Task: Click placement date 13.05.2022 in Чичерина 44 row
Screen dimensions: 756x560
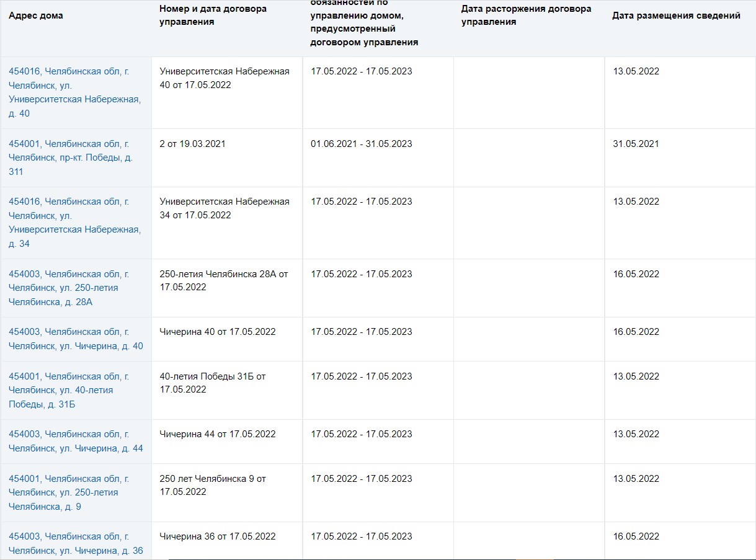Action: (636, 434)
